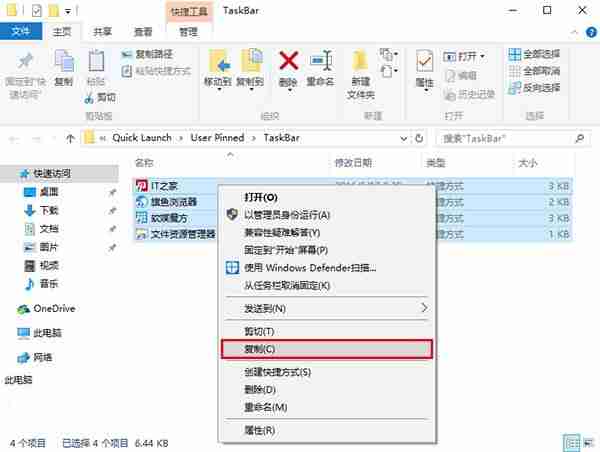
Task: Switch to details view icon in status bar
Action: coord(571,444)
